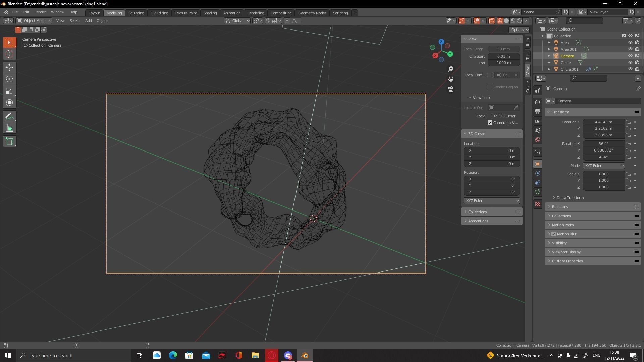Select the Move tool in the viewport toolbar

[9, 67]
